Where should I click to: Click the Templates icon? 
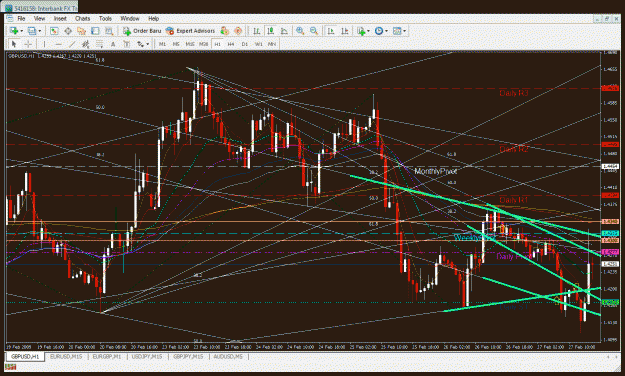click(x=397, y=31)
